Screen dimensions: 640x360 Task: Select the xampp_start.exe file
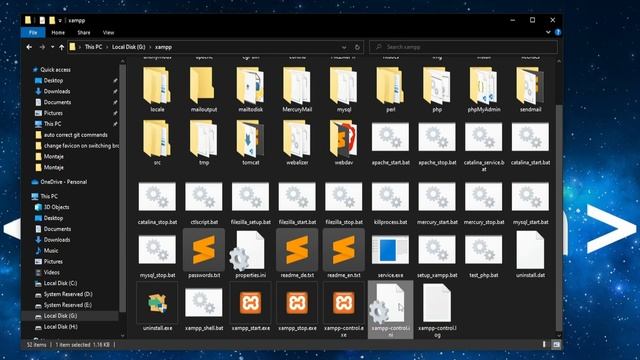coord(250,307)
